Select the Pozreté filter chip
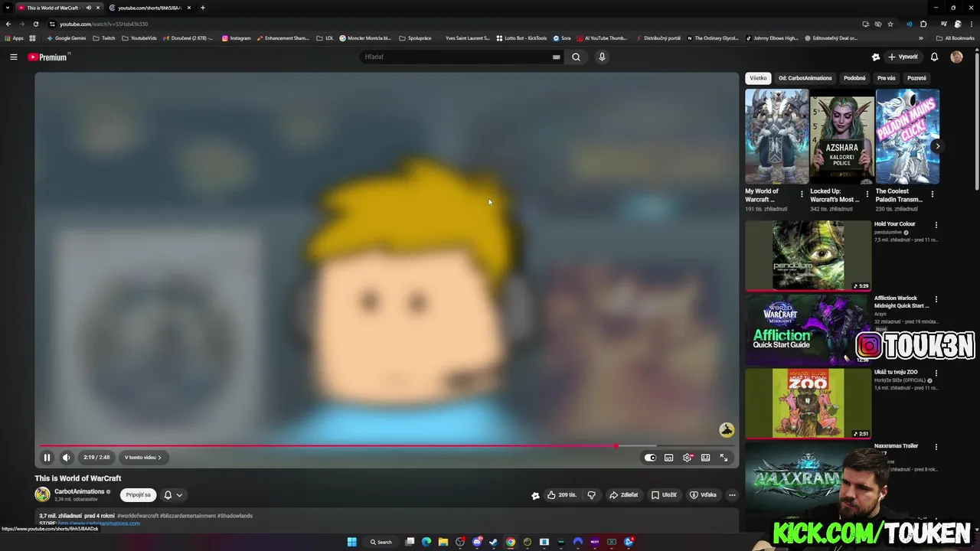Viewport: 980px width, 551px height. tap(916, 78)
